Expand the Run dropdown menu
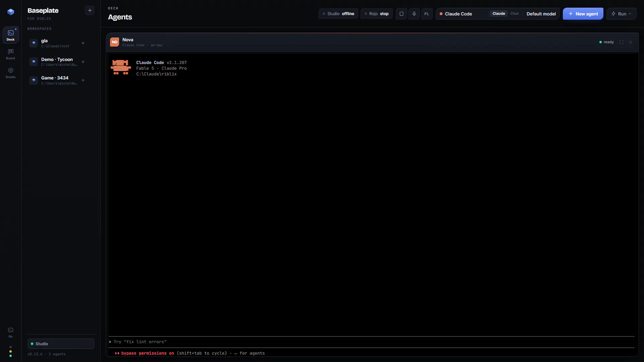Viewport: 644px width, 362px height. pyautogui.click(x=622, y=14)
